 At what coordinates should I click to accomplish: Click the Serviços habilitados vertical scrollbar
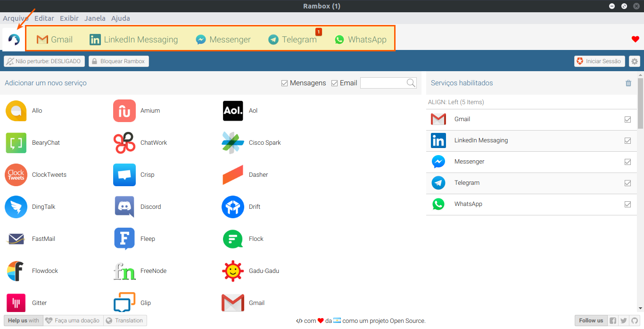[x=640, y=104]
